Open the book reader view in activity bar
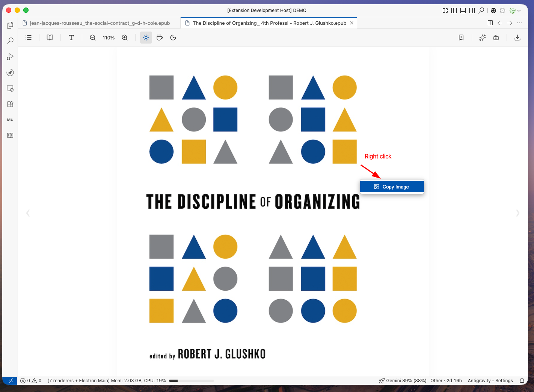The image size is (534, 392). (x=10, y=136)
